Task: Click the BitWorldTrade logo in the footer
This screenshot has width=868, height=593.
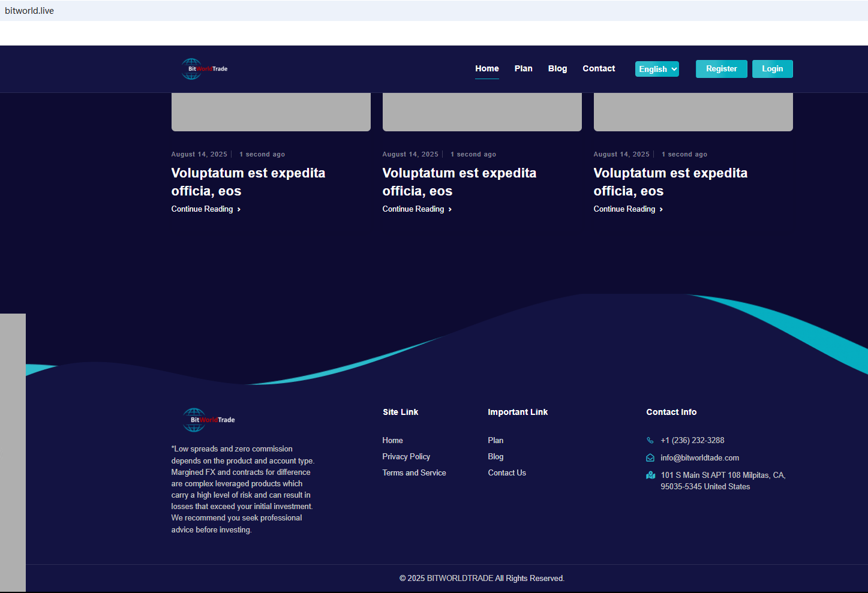Action: click(x=209, y=420)
